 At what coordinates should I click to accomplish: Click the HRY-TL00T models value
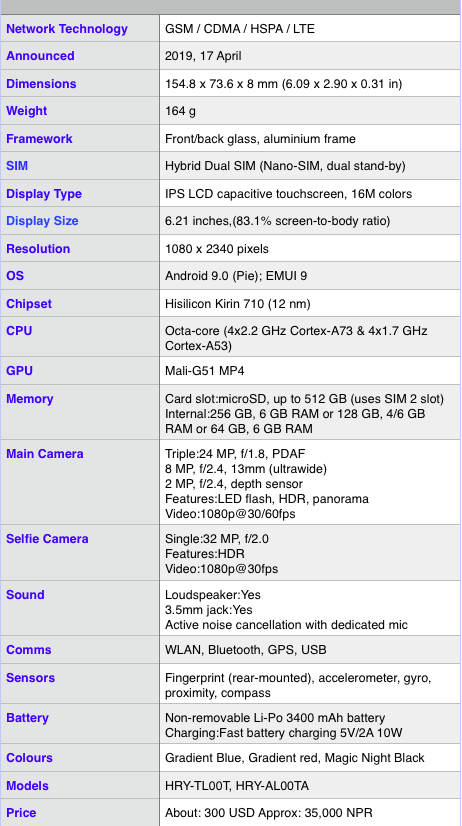click(x=197, y=786)
